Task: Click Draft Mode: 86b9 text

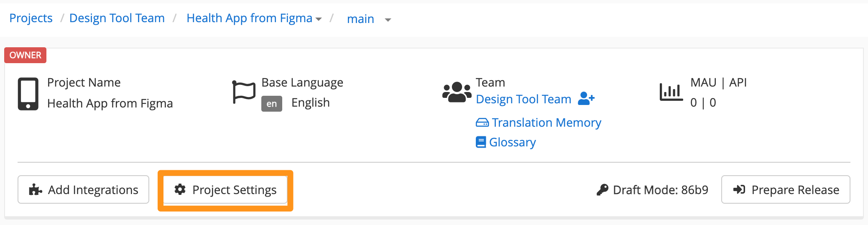Action: (661, 190)
